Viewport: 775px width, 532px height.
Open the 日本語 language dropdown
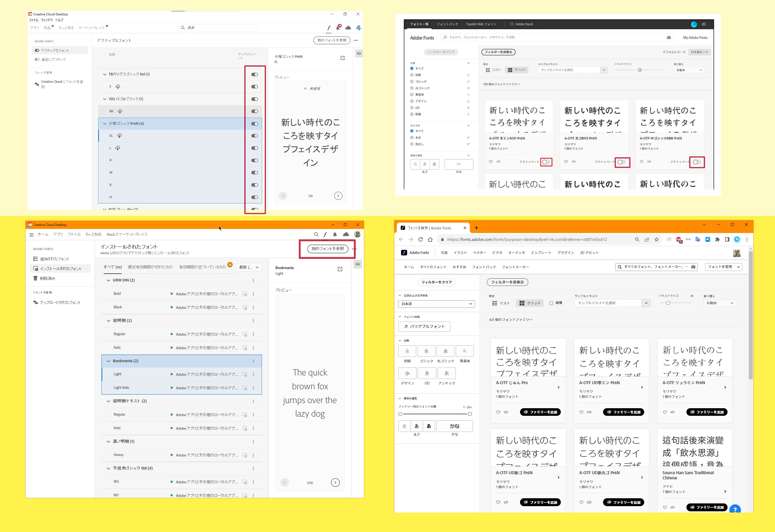coord(436,304)
